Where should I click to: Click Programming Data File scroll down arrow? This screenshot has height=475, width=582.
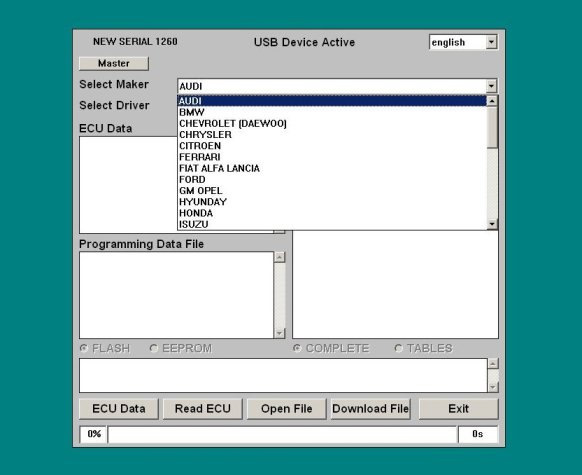pyautogui.click(x=279, y=333)
